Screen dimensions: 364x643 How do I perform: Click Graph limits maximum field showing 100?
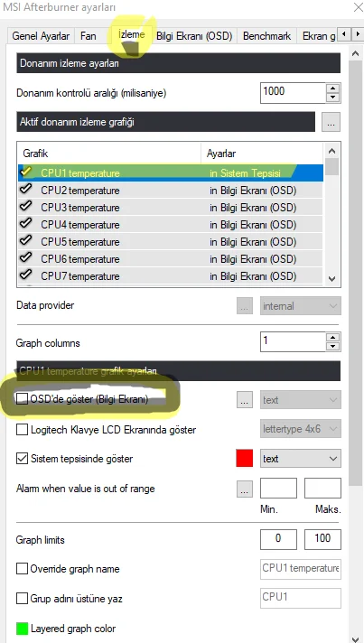322,539
